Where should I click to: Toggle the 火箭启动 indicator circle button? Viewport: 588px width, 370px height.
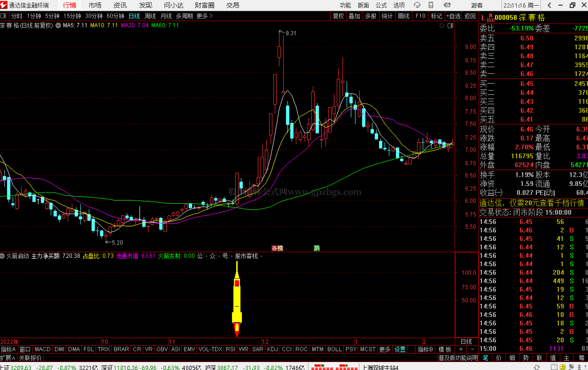pos(2,256)
